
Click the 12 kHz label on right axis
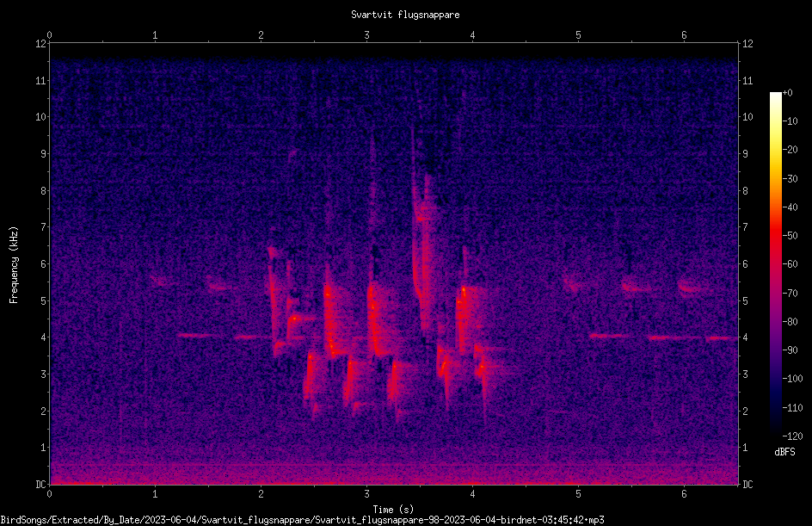click(x=747, y=44)
